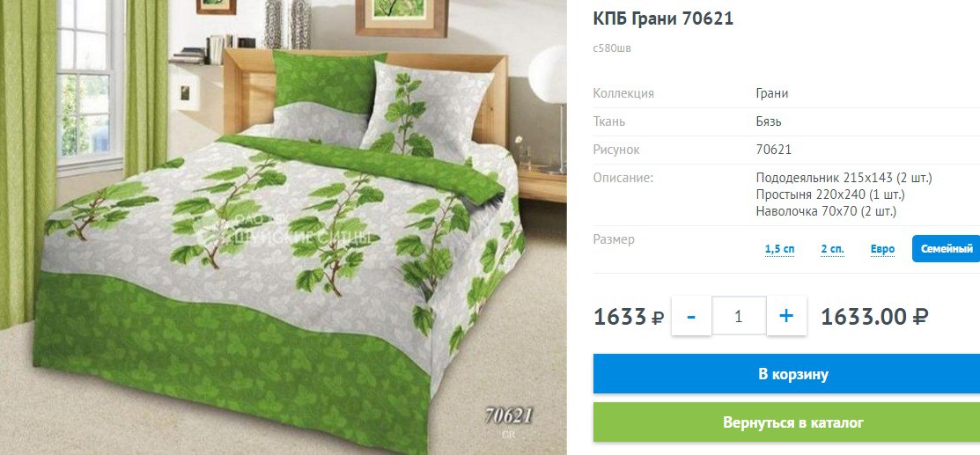Click the 70621 value in Рисунок row
The height and width of the screenshot is (455, 980).
point(774,150)
